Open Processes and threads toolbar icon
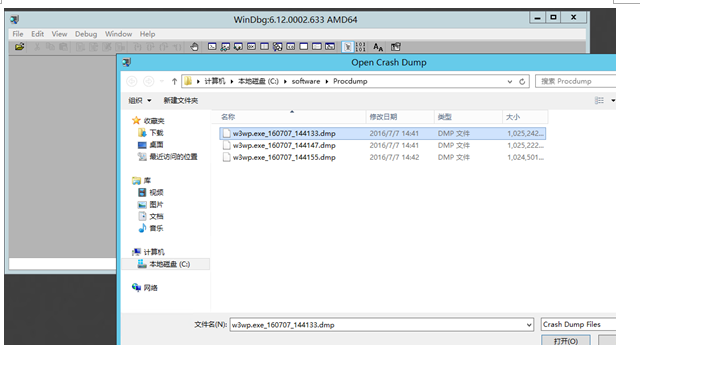The height and width of the screenshot is (368, 706). point(317,46)
